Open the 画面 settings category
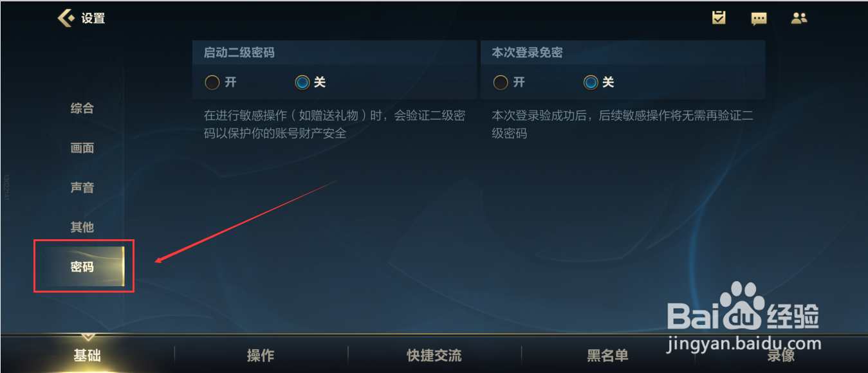Image resolution: width=868 pixels, height=373 pixels. click(82, 148)
